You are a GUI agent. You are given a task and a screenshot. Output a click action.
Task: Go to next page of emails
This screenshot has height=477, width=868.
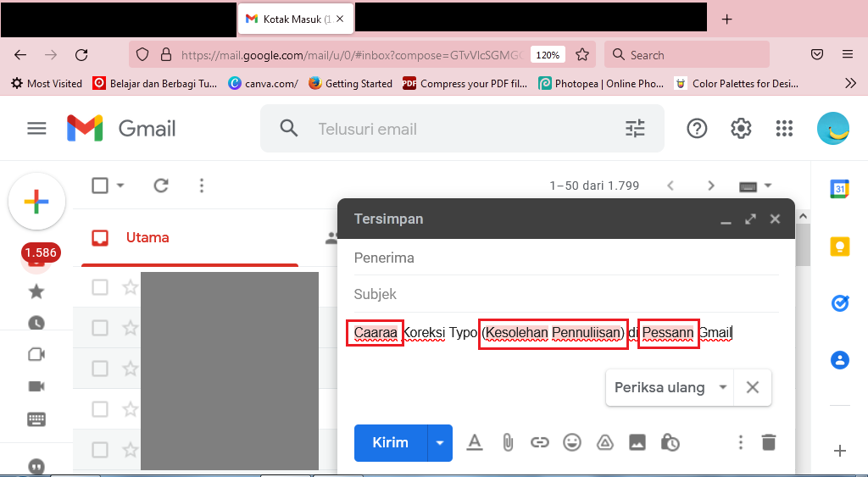[x=711, y=186]
